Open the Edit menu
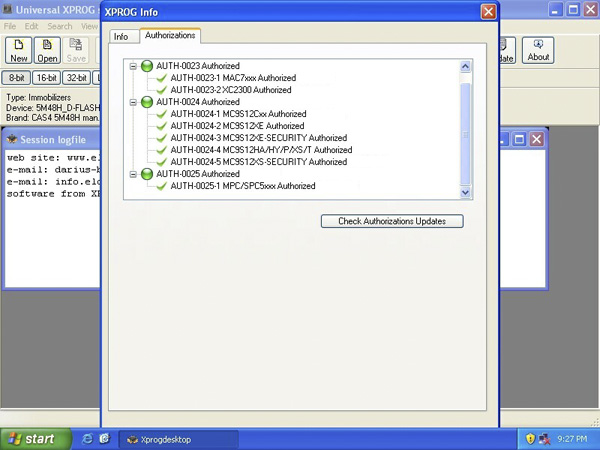Screen dimensions: 600x450 32,26
